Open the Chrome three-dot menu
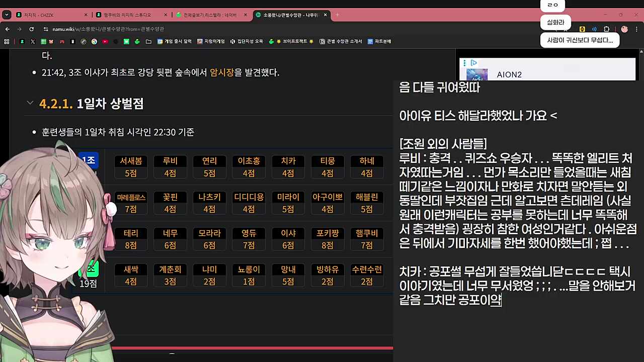The width and height of the screenshot is (644, 362). click(x=637, y=29)
